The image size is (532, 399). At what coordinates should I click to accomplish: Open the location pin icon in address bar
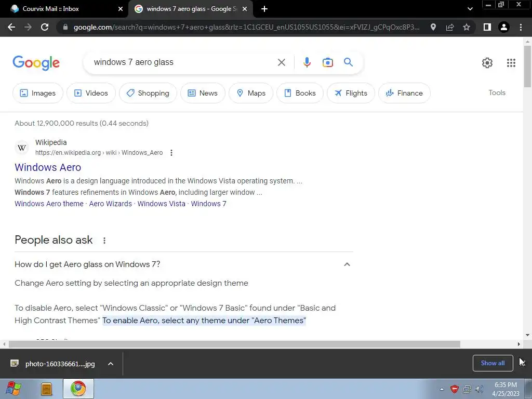[433, 27]
